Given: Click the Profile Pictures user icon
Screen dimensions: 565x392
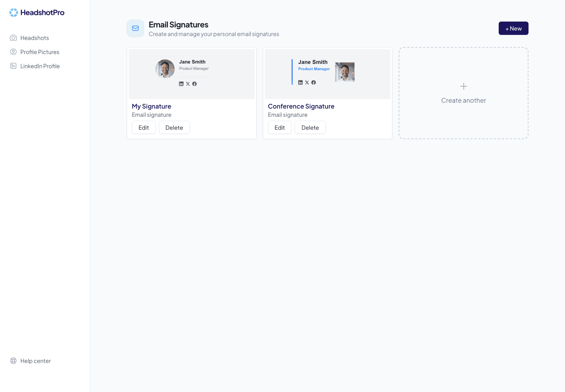Looking at the screenshot, I should pos(13,52).
